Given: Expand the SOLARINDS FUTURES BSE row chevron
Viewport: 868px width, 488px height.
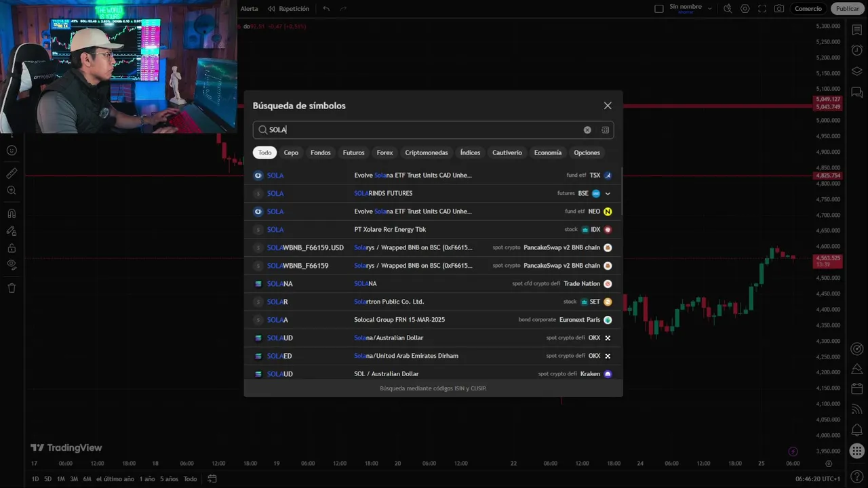Looking at the screenshot, I should click(x=608, y=193).
